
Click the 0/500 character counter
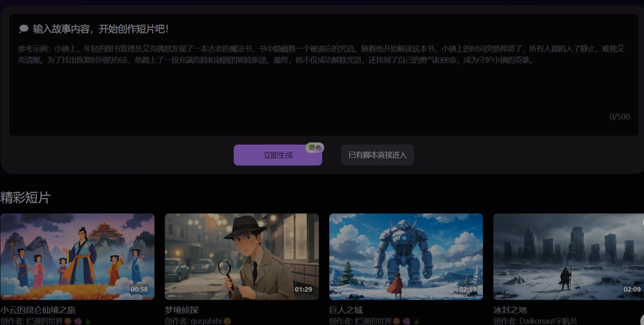(619, 117)
